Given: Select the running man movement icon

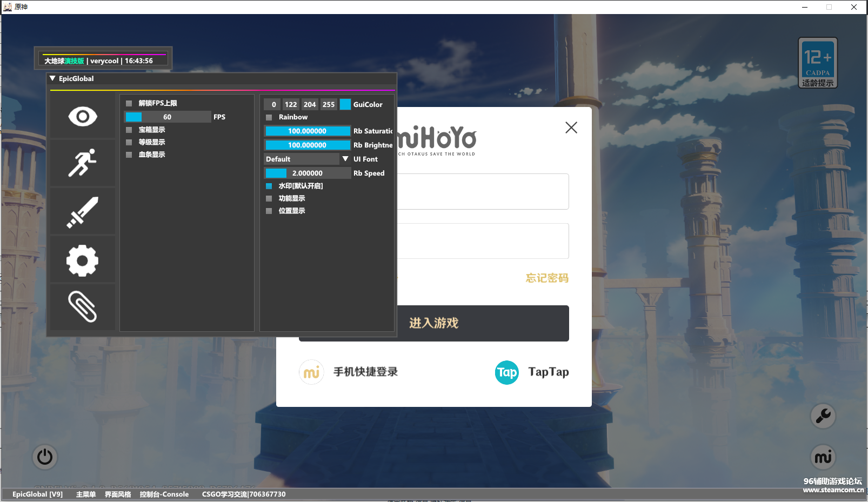Looking at the screenshot, I should tap(83, 163).
